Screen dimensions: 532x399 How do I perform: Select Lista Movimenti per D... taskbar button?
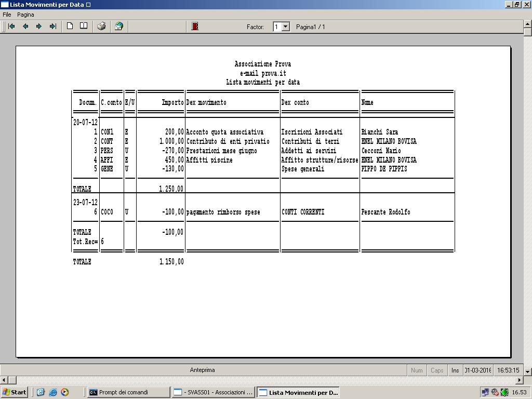pos(298,392)
